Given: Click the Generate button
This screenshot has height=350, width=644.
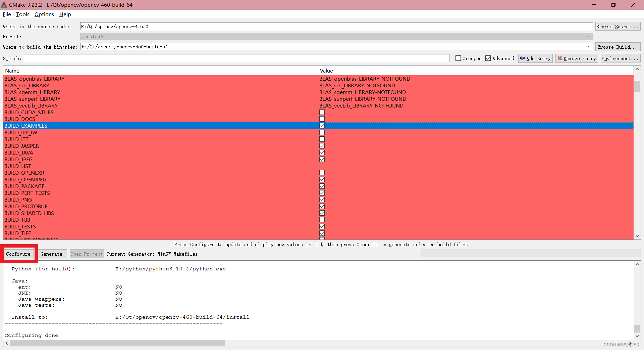Looking at the screenshot, I should pos(51,254).
